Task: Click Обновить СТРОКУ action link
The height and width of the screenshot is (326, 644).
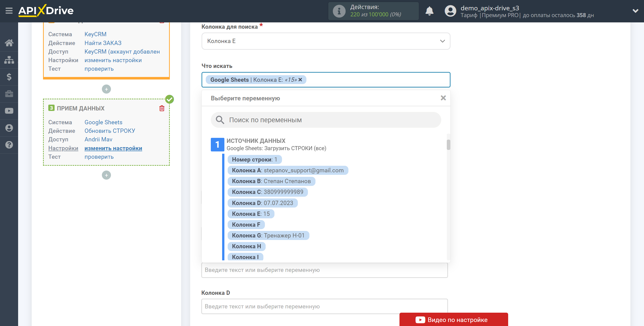Action: 110,131
